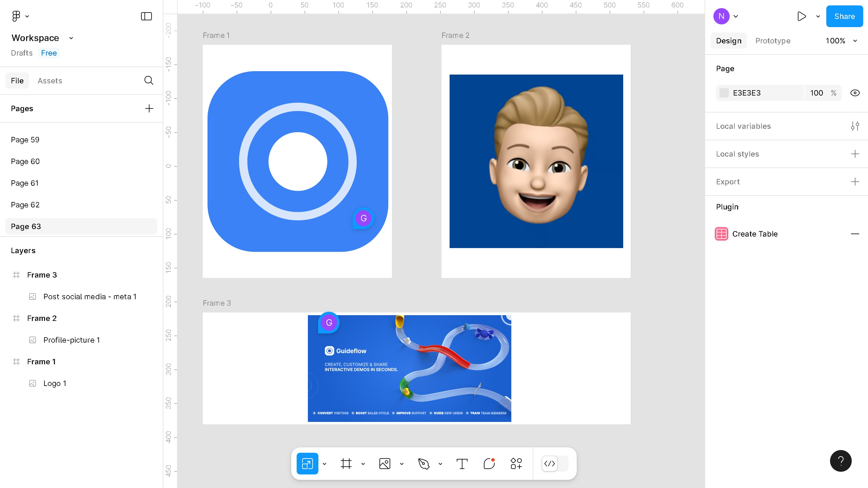Image resolution: width=868 pixels, height=488 pixels.
Task: Expand the Workspace name dropdown
Action: tap(71, 38)
